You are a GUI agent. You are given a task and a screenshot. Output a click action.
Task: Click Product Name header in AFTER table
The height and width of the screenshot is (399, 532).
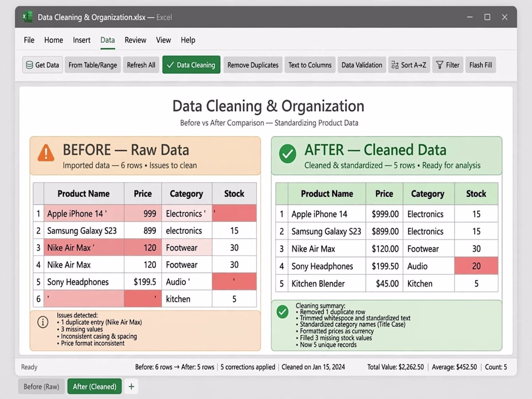coord(327,194)
